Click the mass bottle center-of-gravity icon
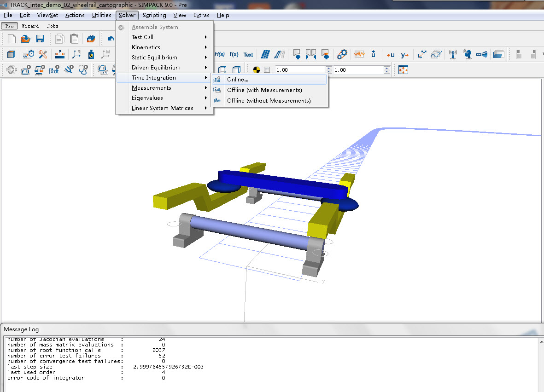The width and height of the screenshot is (544, 392). [91, 54]
